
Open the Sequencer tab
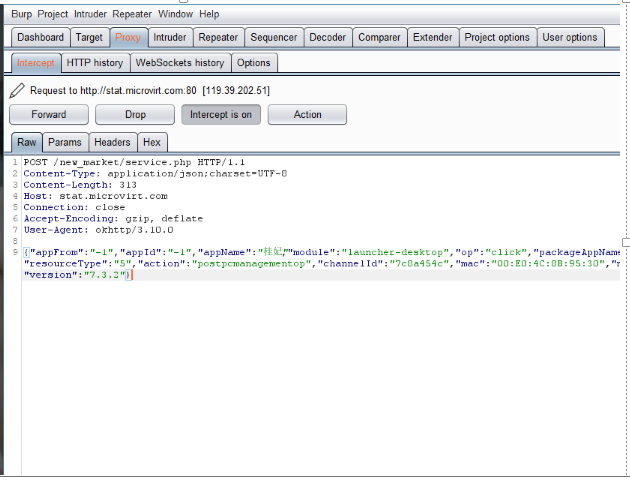coord(274,37)
